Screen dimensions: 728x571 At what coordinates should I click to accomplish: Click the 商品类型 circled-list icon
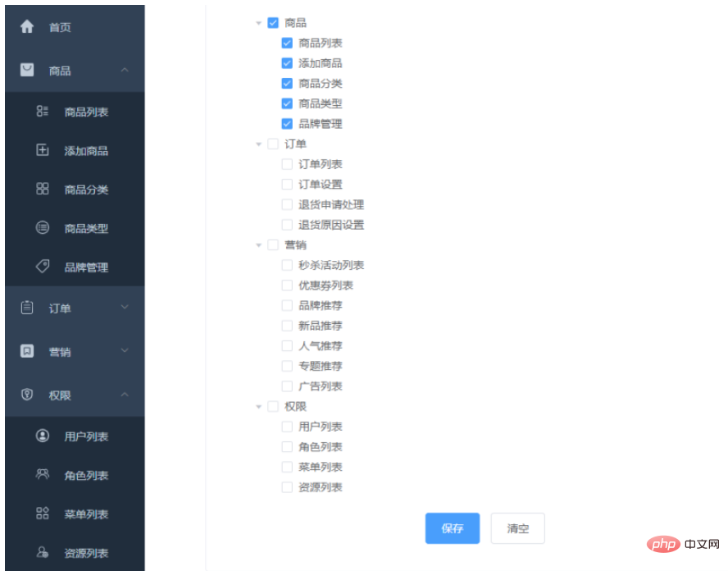tap(43, 227)
